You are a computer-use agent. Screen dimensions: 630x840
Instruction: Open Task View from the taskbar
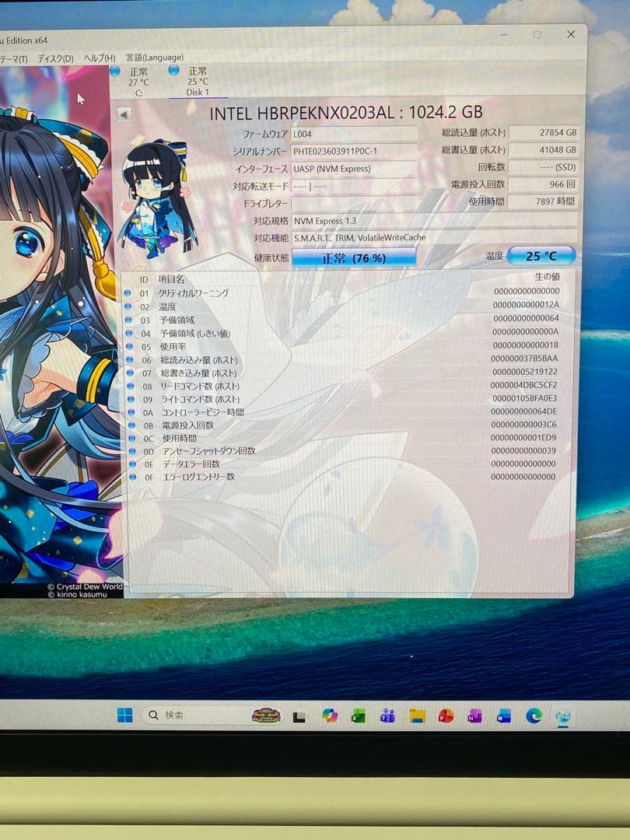point(299,717)
